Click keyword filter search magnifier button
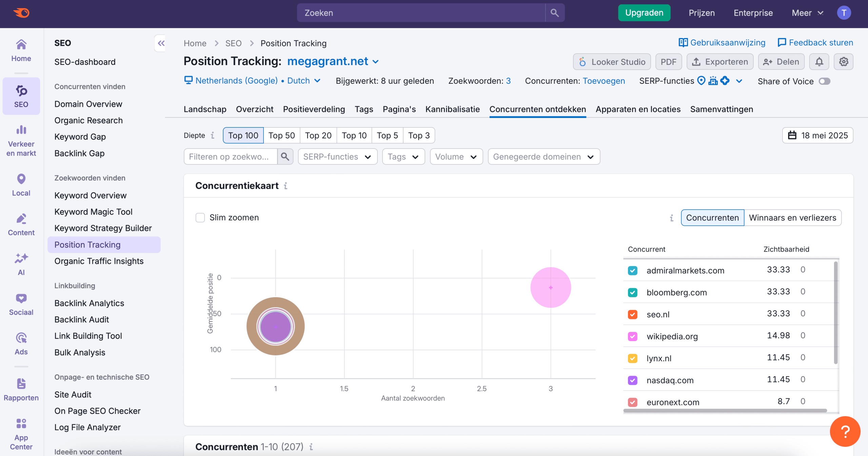Viewport: 868px width, 456px height. click(x=285, y=157)
